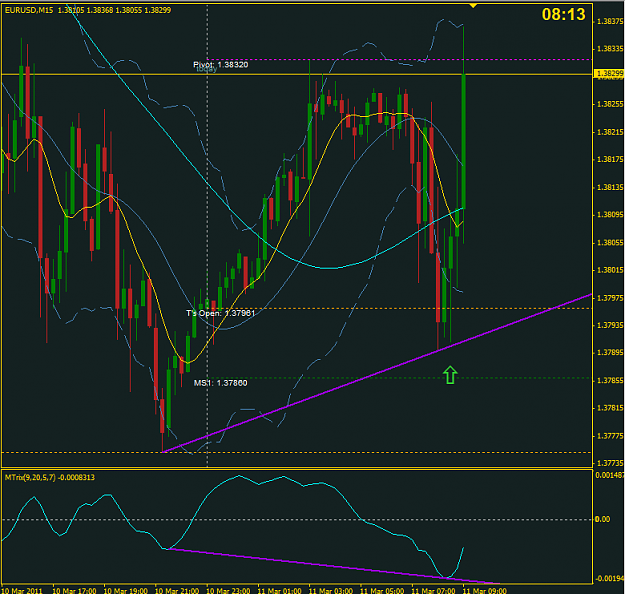Click price level 1.38135 on the axis
The height and width of the screenshot is (594, 625).
point(609,187)
